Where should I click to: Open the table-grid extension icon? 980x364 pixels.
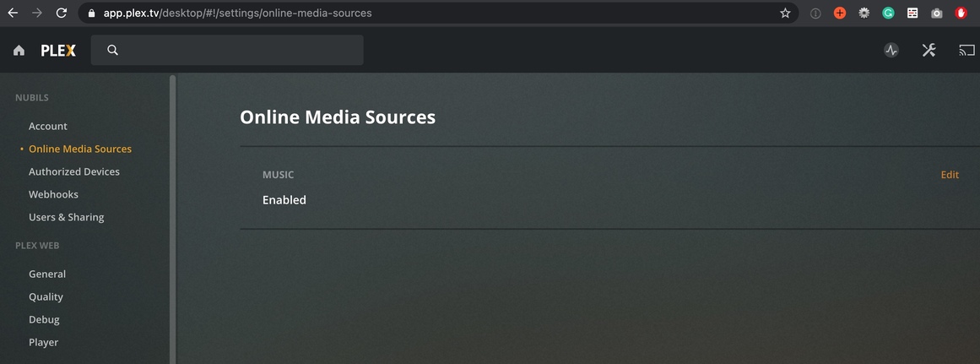click(912, 14)
